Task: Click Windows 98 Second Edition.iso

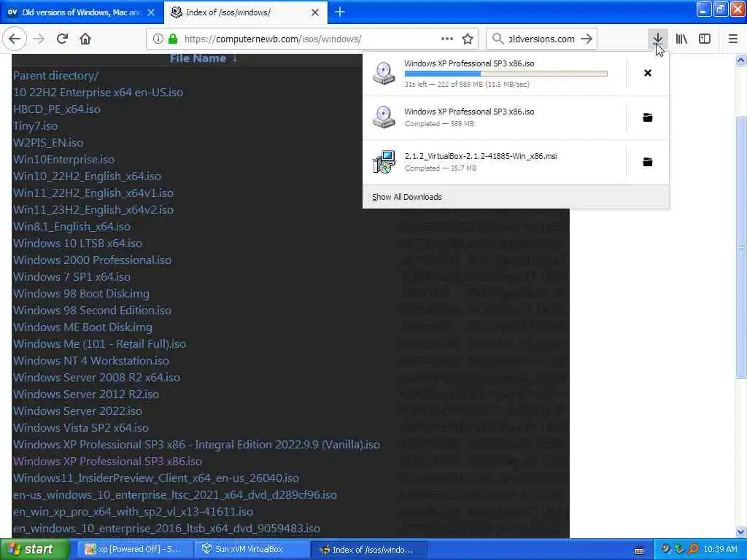Action: click(x=93, y=311)
